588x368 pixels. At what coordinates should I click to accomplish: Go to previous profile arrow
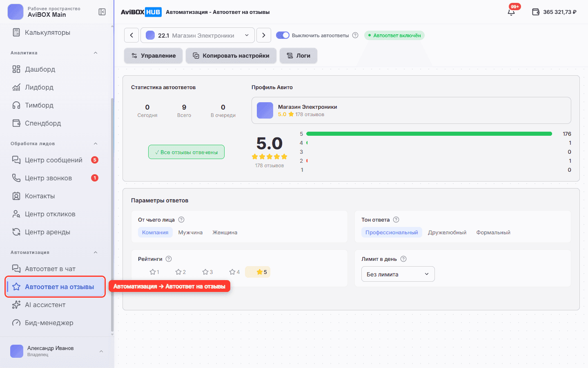coord(131,35)
